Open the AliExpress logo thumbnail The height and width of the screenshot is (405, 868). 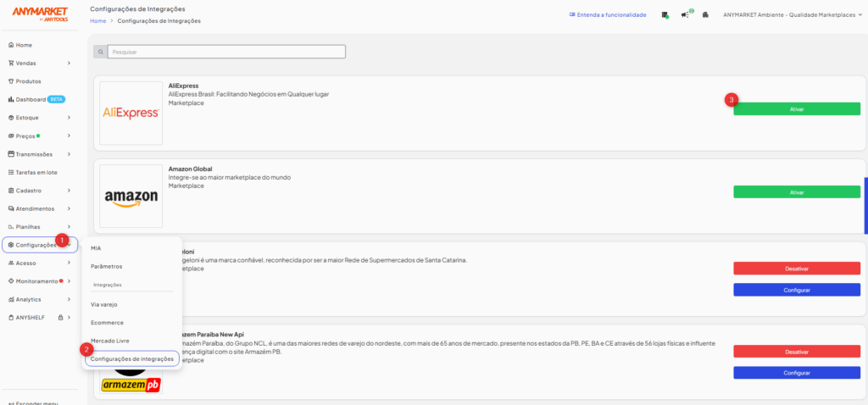pyautogui.click(x=131, y=113)
